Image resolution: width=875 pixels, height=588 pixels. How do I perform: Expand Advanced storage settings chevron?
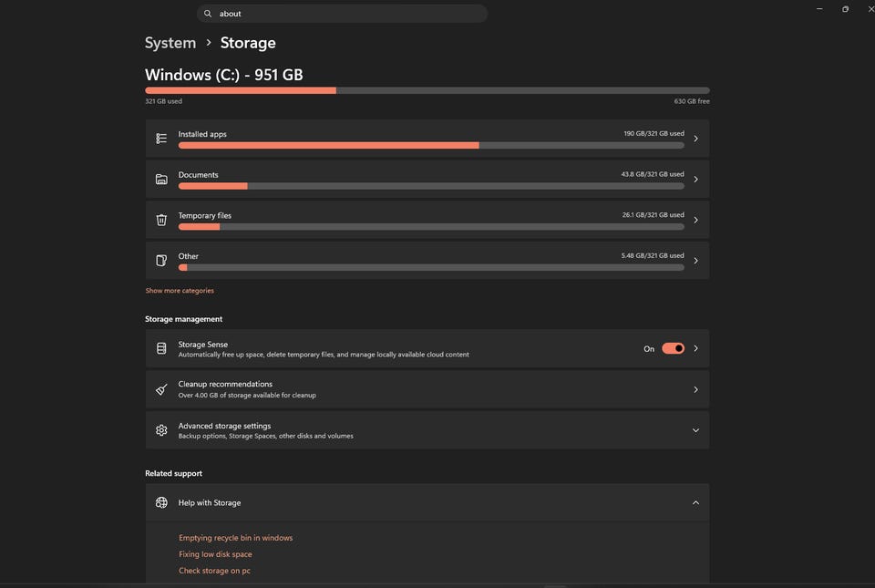point(695,430)
